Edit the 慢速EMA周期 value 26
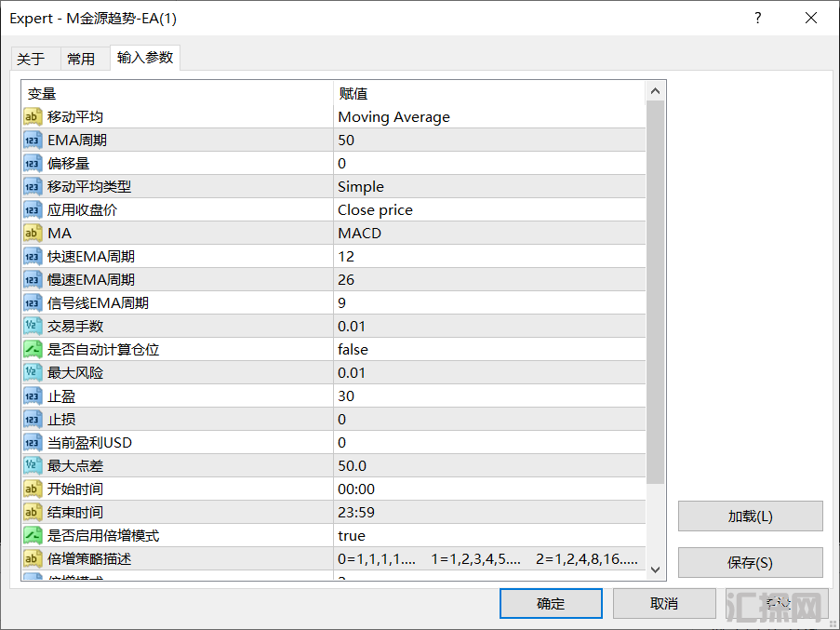 click(x=489, y=280)
